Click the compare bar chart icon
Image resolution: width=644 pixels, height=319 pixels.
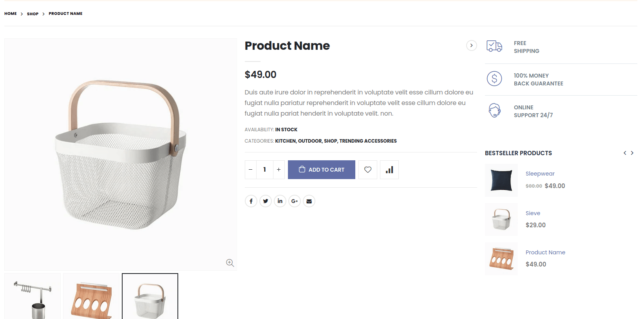pyautogui.click(x=389, y=170)
